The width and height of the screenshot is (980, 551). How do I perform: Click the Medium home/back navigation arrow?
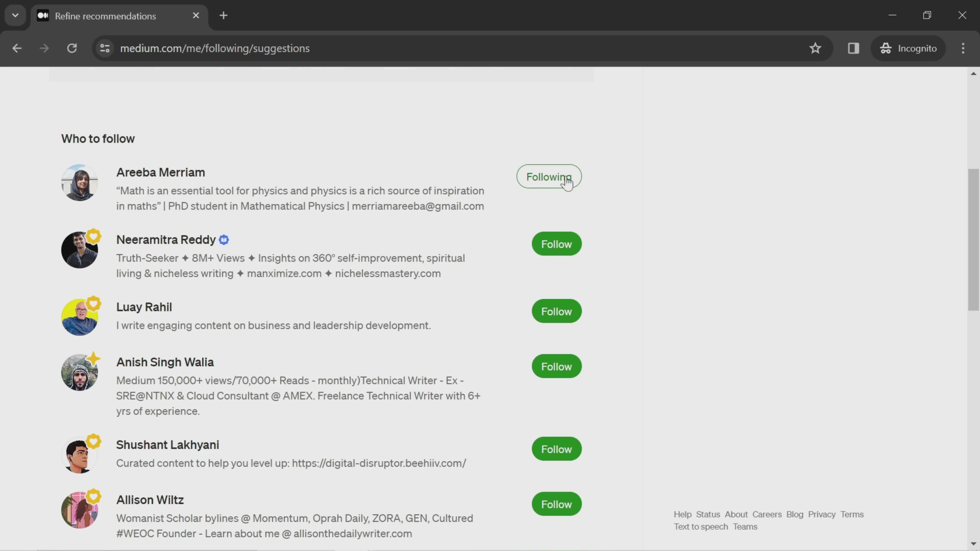click(17, 48)
